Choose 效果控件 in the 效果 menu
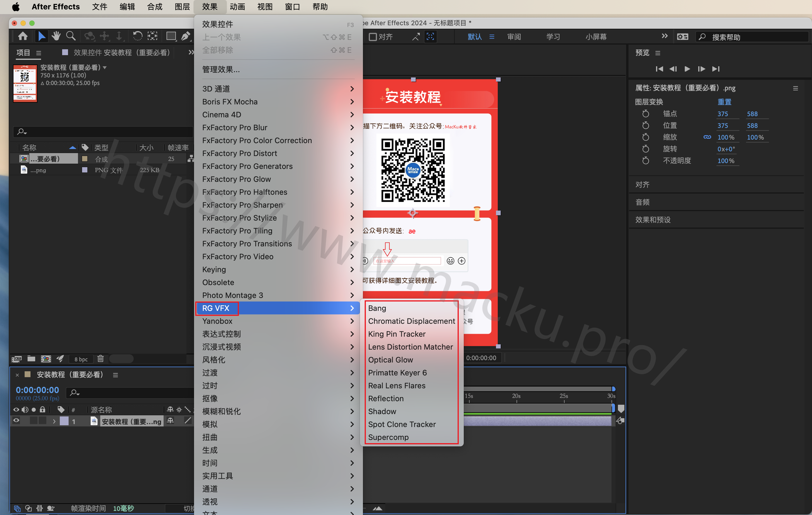The width and height of the screenshot is (812, 515). tap(278, 24)
